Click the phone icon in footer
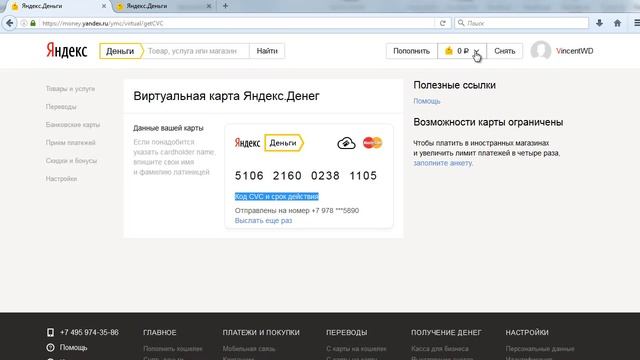 (50, 332)
